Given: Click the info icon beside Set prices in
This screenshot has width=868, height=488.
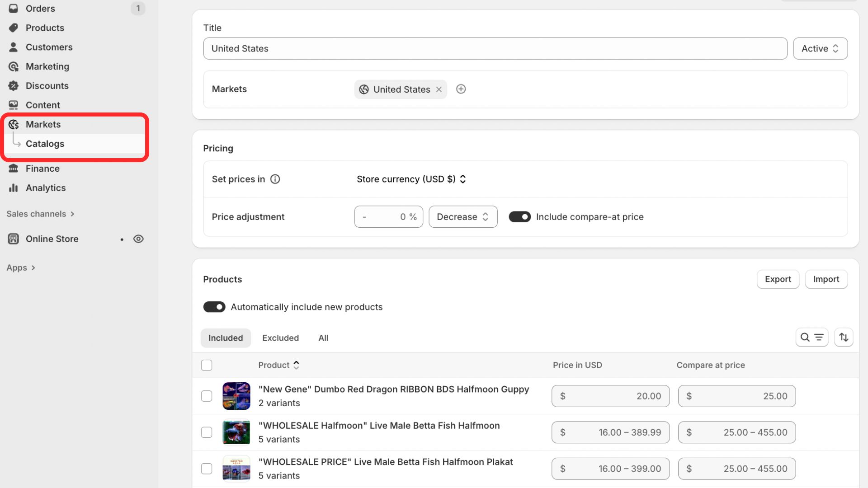Looking at the screenshot, I should (275, 179).
